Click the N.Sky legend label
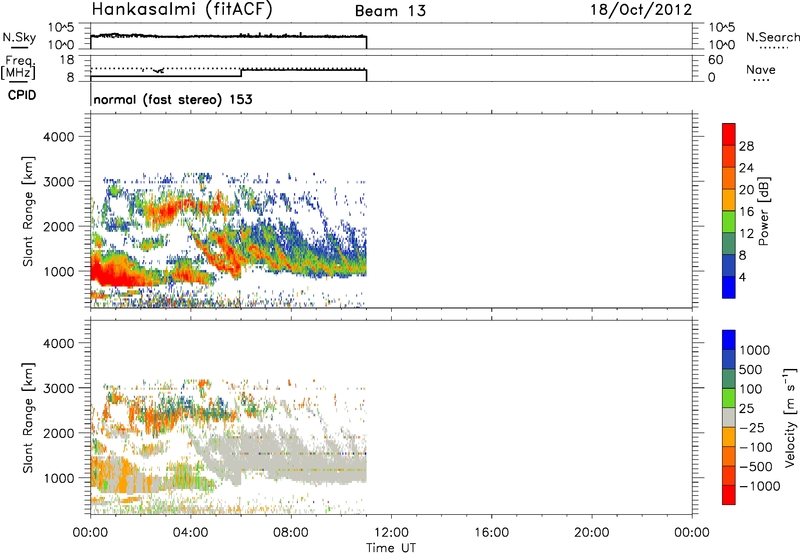The width and height of the screenshot is (800, 554). [19, 38]
